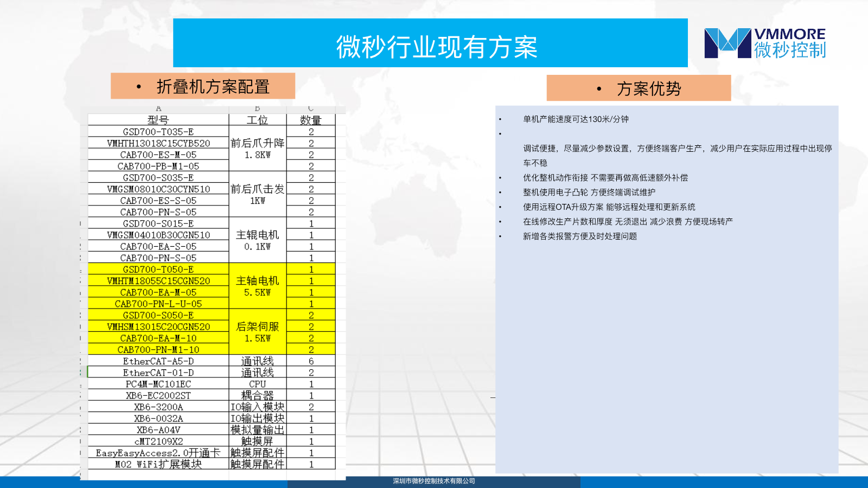Click cell PC4M-MC101EC

click(158, 384)
